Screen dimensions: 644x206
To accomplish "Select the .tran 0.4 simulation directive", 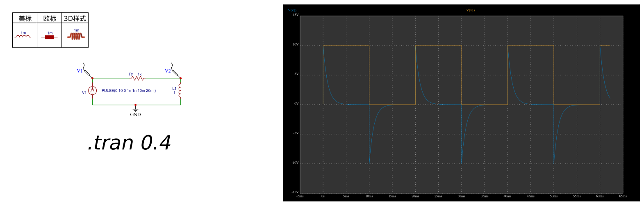I will pos(129,143).
